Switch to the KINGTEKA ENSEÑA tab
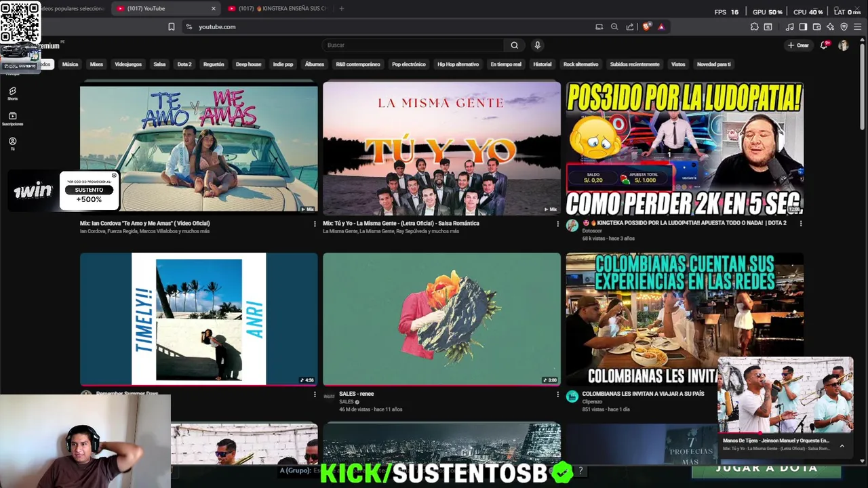 [278, 9]
